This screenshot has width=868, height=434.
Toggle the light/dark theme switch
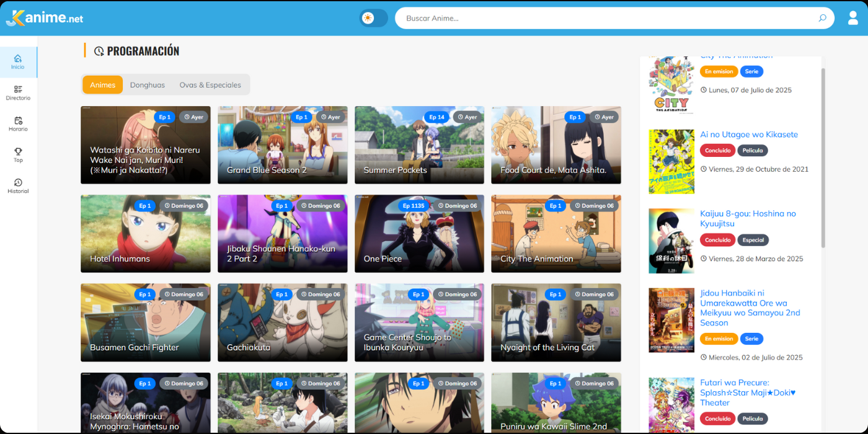pos(373,18)
